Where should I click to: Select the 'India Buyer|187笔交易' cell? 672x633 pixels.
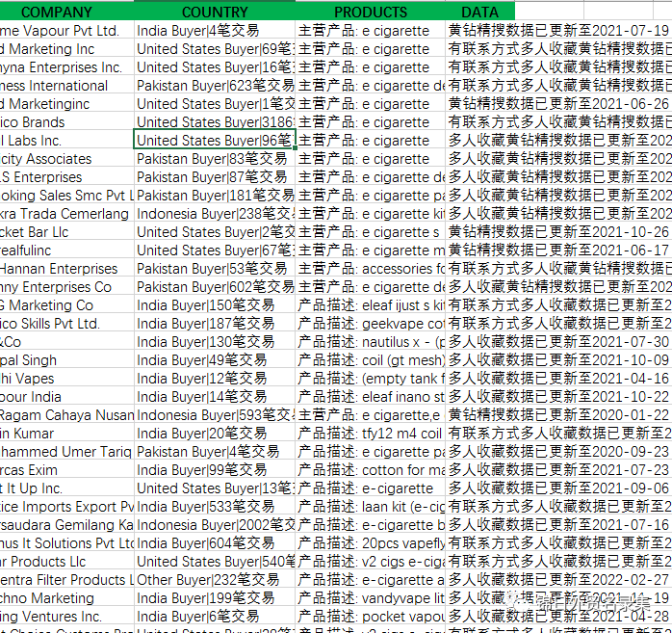[x=215, y=324]
